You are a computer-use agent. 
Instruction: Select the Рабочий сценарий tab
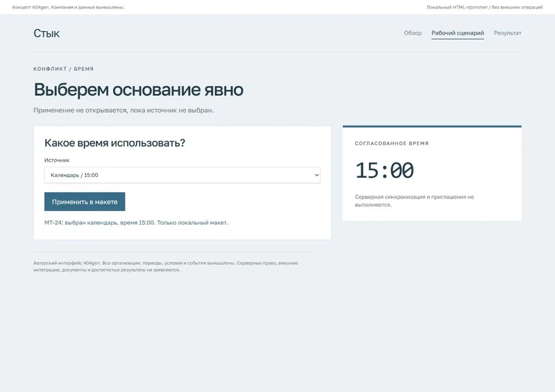[458, 33]
